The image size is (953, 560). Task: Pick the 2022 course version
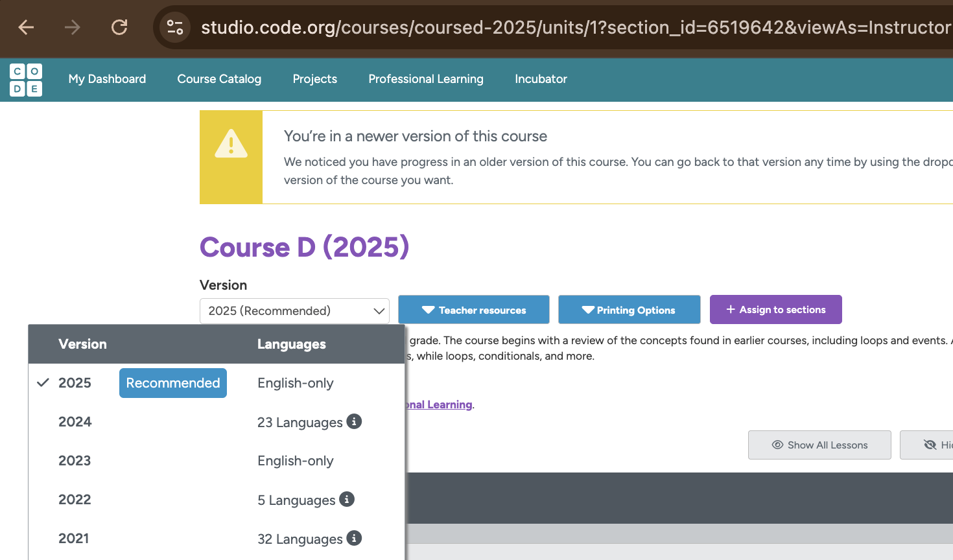(217, 500)
